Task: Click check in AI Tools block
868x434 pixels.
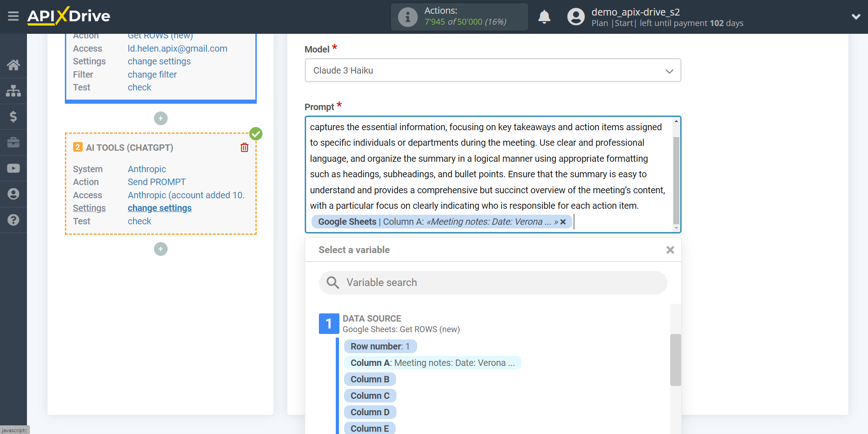Action: pos(139,221)
